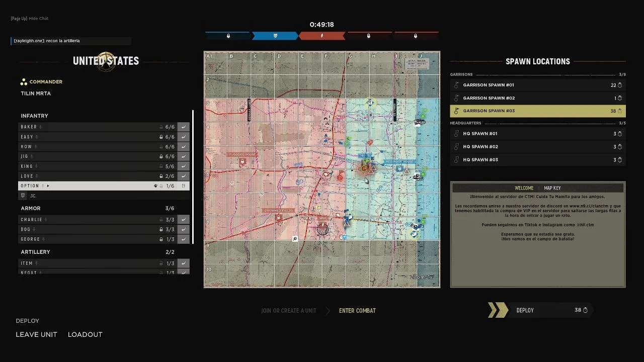Click the fifth dark red sector icon
Image resolution: width=644 pixels, height=362 pixels.
coord(416,36)
